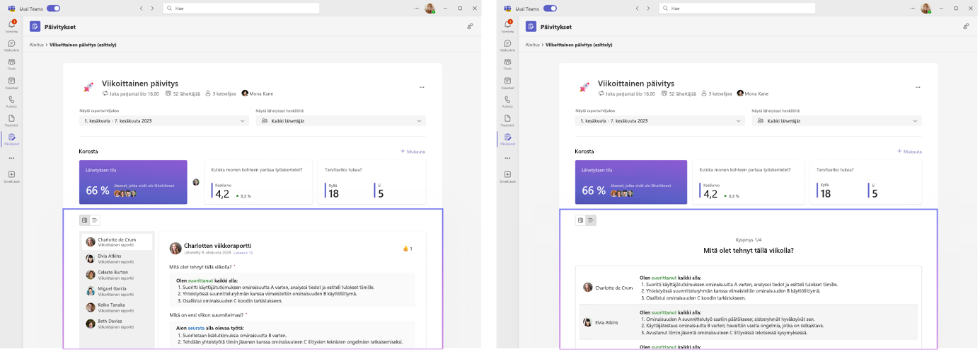The image size is (980, 352).
Task: Click thumbs-up reaction on Charlotten viikkoraportti
Action: point(407,249)
